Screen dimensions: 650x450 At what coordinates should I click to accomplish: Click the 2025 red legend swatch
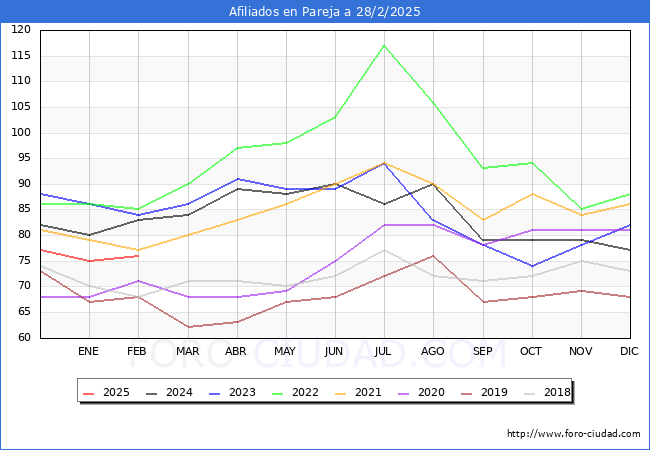(x=89, y=393)
